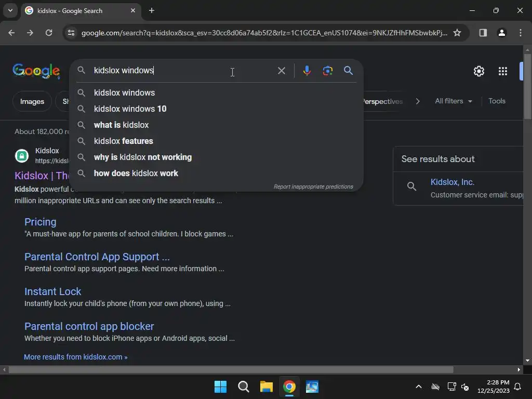Viewport: 532px width, 399px height.
Task: Open the All filters dropdown
Action: [x=453, y=101]
